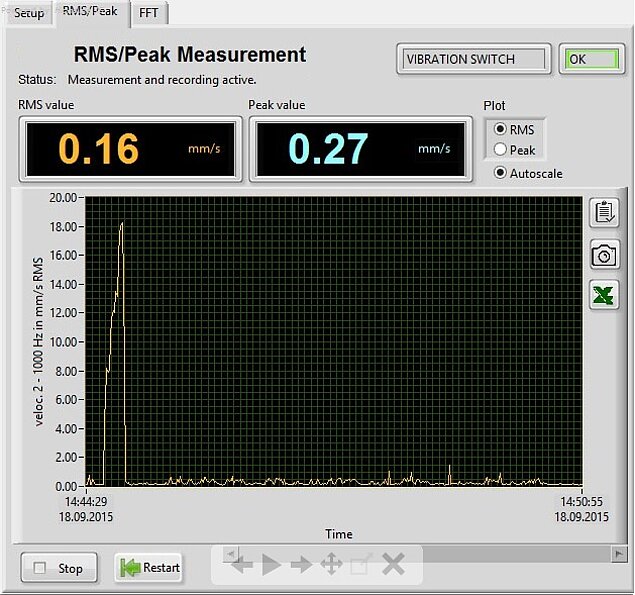635x595 pixels.
Task: Take a snapshot with the camera icon
Action: [x=604, y=255]
